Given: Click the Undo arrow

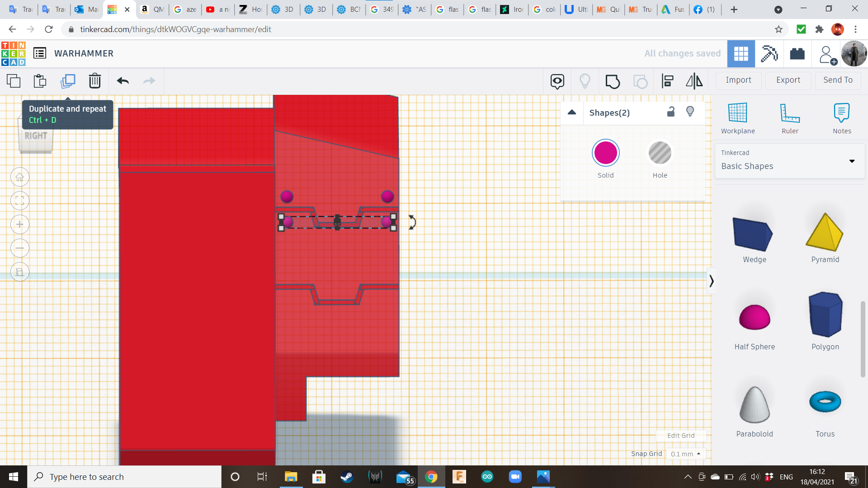Looking at the screenshot, I should pyautogui.click(x=123, y=81).
